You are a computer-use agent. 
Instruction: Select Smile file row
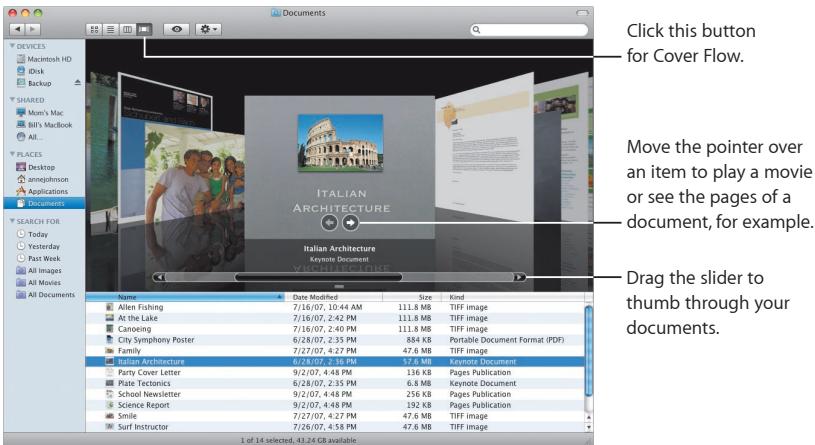[335, 416]
